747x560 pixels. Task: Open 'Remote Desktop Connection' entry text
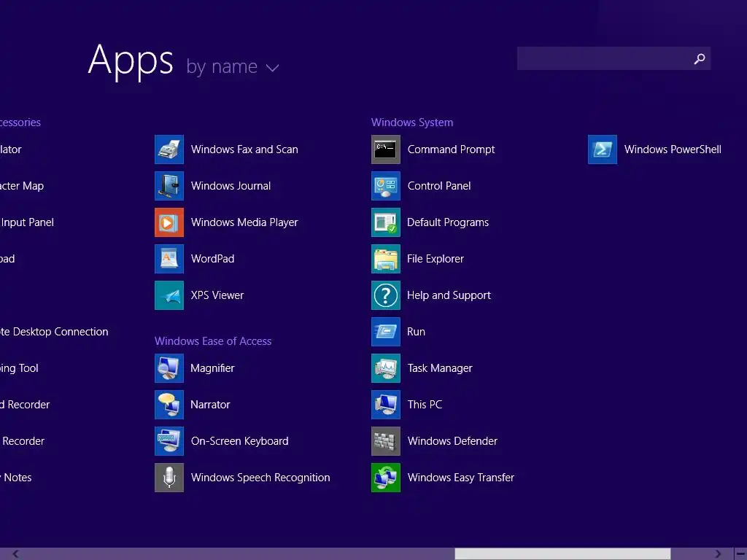[x=54, y=332]
